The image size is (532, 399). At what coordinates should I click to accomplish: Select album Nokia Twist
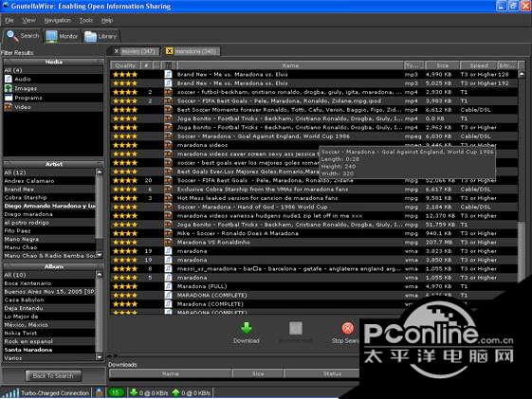pos(49,334)
